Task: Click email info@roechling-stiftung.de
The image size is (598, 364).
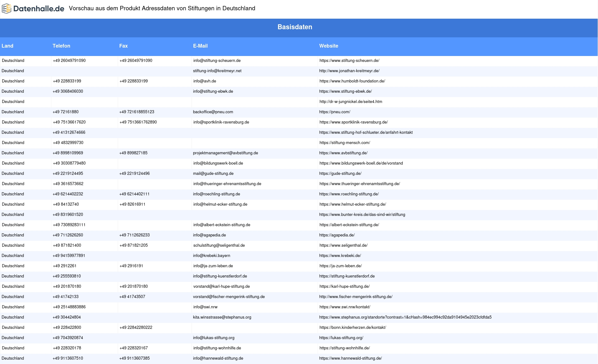Action: (x=216, y=194)
